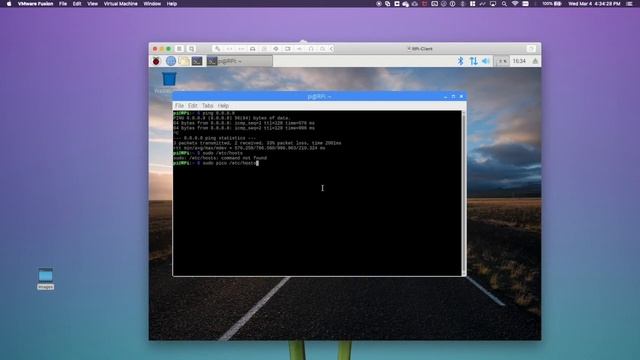This screenshot has height=360, width=640.
Task: Click the VMware snapshot magnifier toolbar button
Action: tap(191, 49)
